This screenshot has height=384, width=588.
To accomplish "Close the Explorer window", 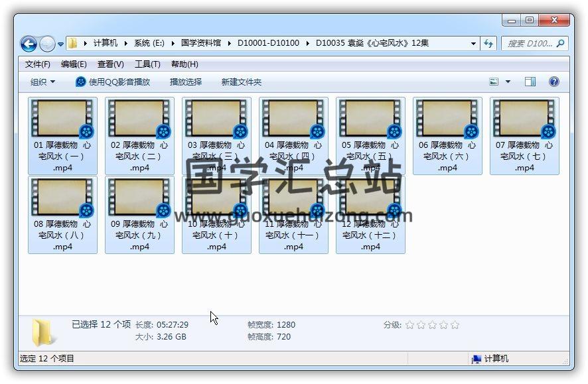I will pos(554,21).
